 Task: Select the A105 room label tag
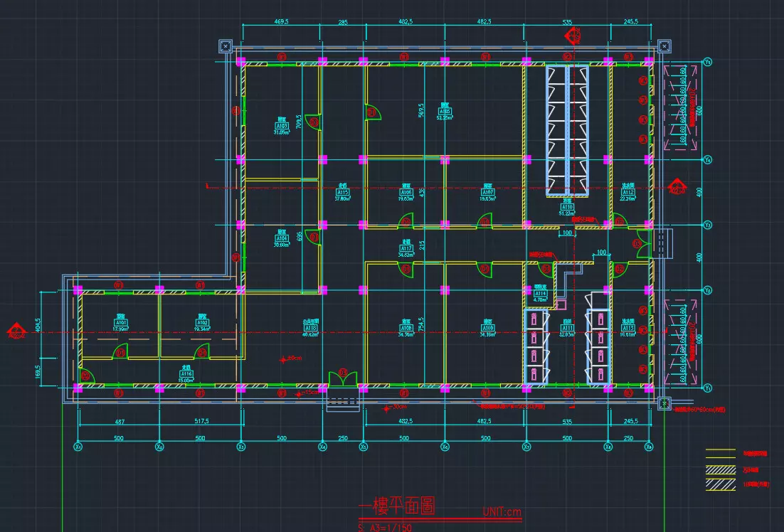(445, 112)
